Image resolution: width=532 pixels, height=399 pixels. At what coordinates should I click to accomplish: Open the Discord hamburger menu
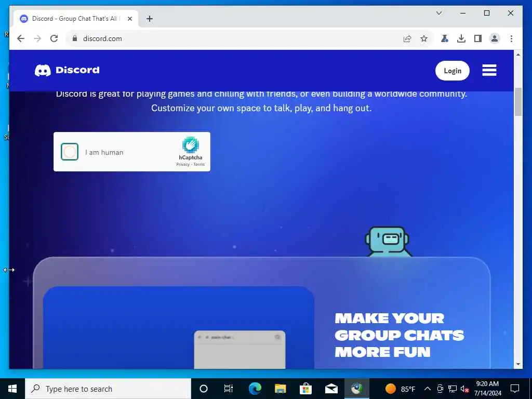[489, 70]
